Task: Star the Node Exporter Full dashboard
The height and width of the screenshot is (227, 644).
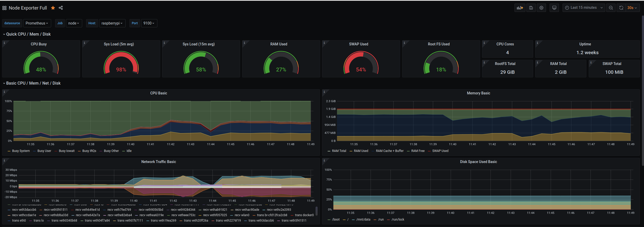Action: (x=53, y=8)
